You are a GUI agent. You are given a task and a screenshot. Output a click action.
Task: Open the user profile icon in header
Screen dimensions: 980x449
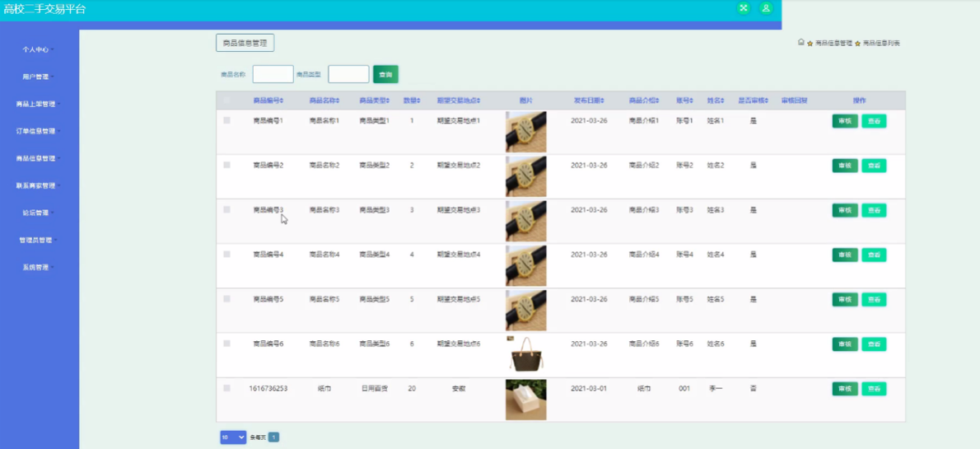[766, 8]
